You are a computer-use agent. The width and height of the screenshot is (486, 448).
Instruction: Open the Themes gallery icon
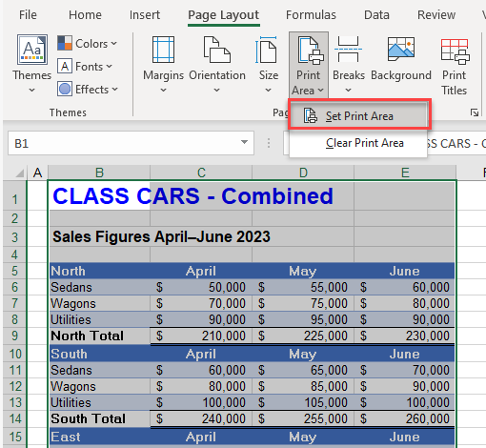32,50
